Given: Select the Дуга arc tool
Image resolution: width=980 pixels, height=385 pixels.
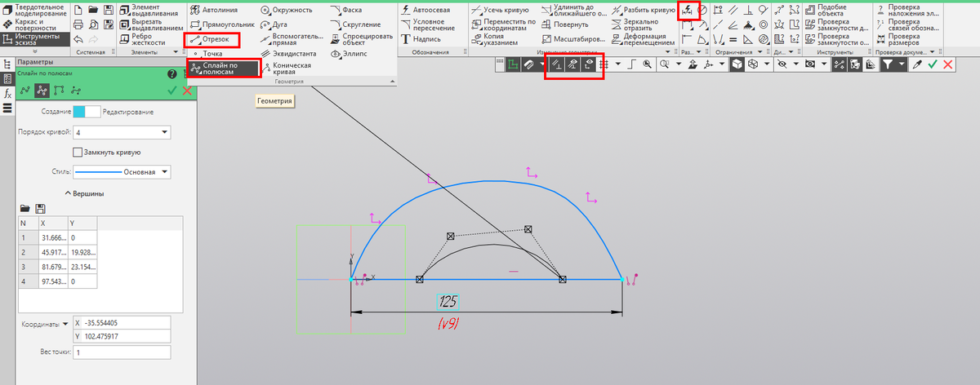Looking at the screenshot, I should (274, 24).
